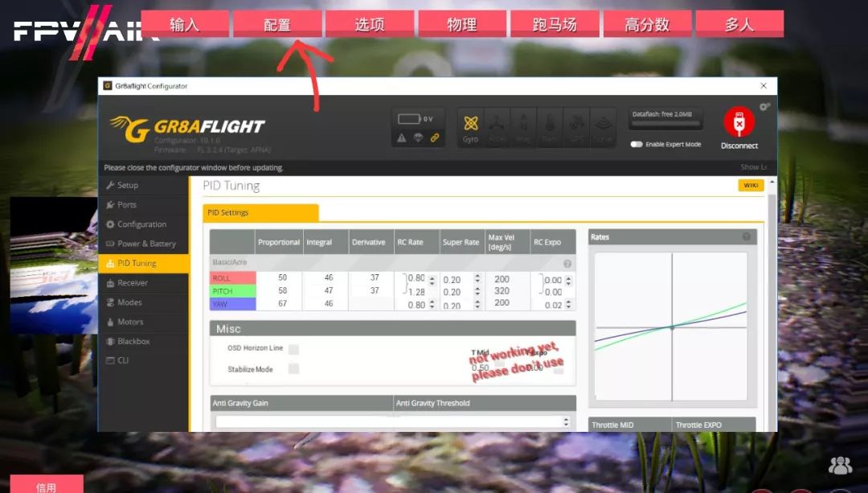This screenshot has width=868, height=493.
Task: Check the OSD Horizon Line checkbox
Action: click(x=293, y=349)
